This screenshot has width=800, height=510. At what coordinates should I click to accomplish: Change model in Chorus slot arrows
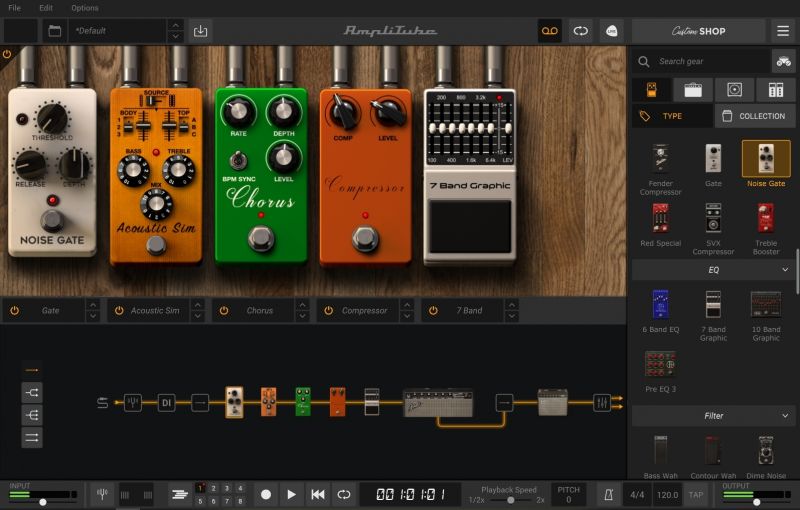[302, 311]
